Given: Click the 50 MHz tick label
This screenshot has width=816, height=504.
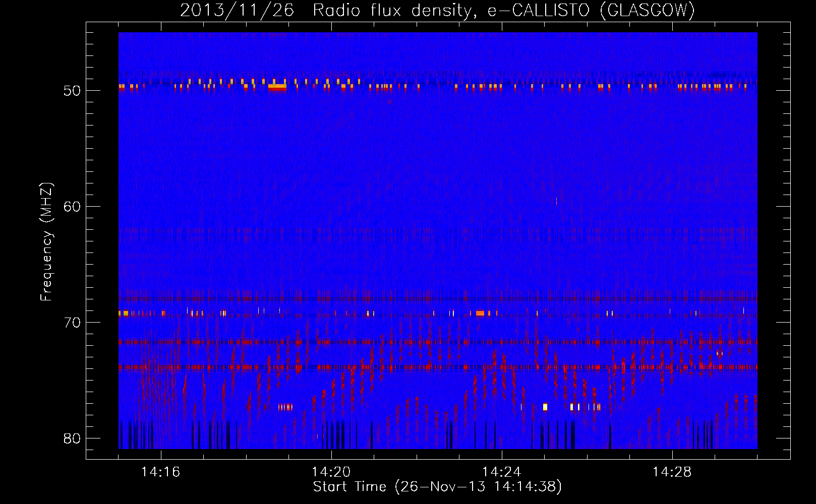Looking at the screenshot, I should (72, 91).
